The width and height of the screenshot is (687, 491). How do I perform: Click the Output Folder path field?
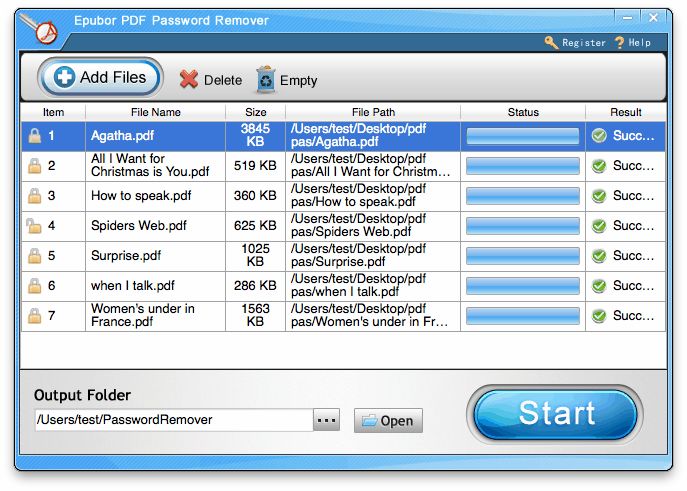click(174, 420)
